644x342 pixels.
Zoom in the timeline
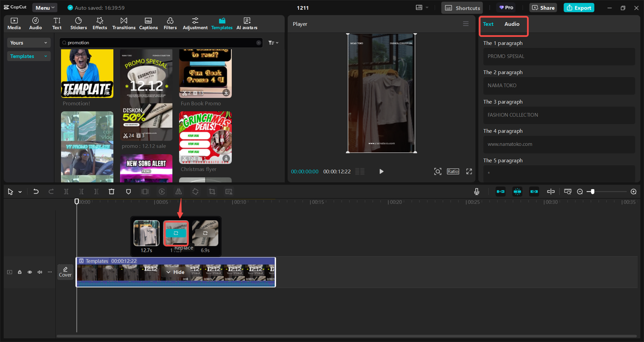[x=633, y=192]
